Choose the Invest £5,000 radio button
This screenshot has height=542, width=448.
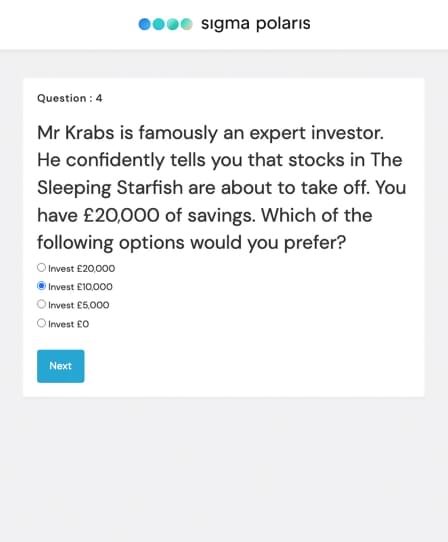[x=41, y=304]
